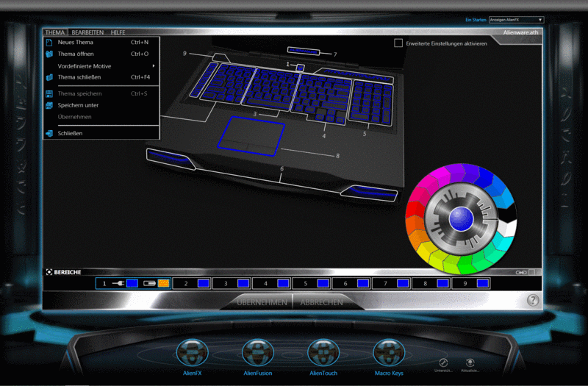
Task: Open the AlienFusion module icon
Action: click(x=258, y=353)
